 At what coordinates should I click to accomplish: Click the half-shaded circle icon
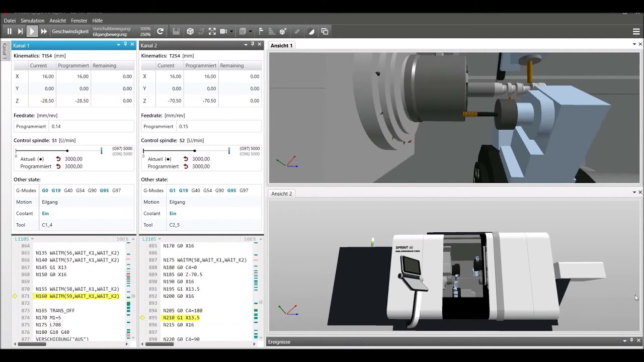[x=311, y=31]
